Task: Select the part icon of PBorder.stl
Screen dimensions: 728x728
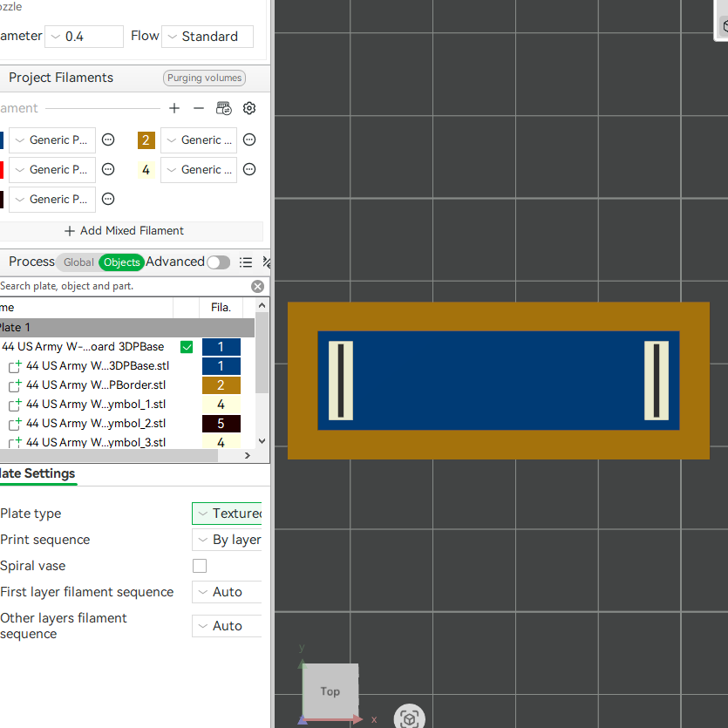Action: point(16,385)
